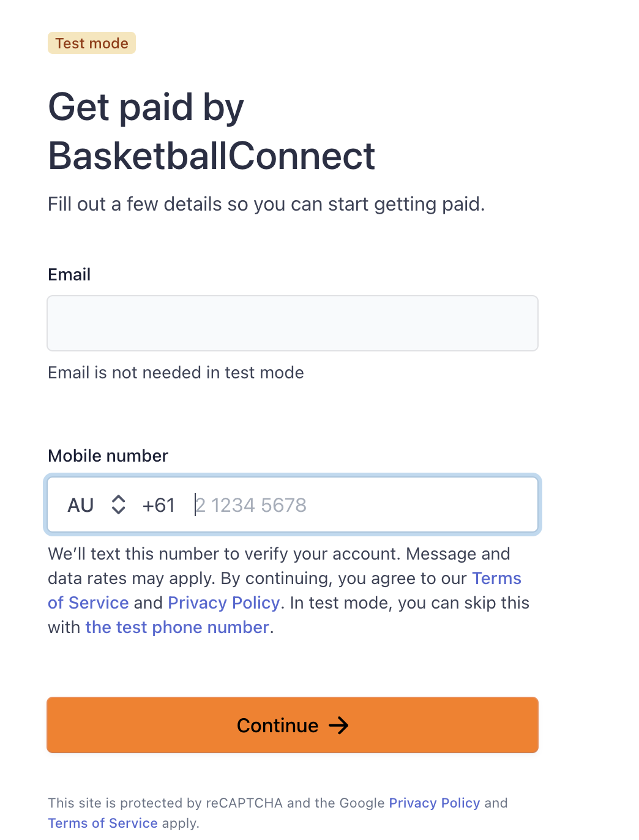Screen dimensions: 639x840
Task: Open Privacy Policy link in phone disclaimer
Action: tap(223, 603)
